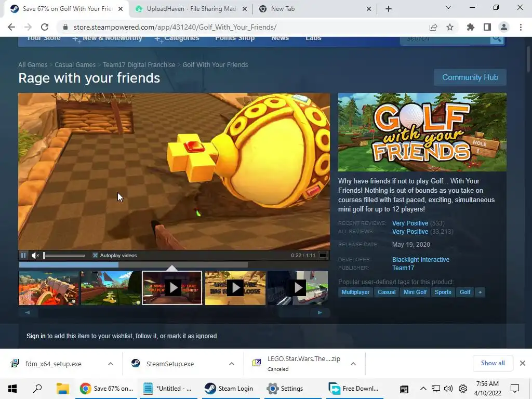Toggle the Autoplay videos checkbox
532x399 pixels.
[x=95, y=255]
